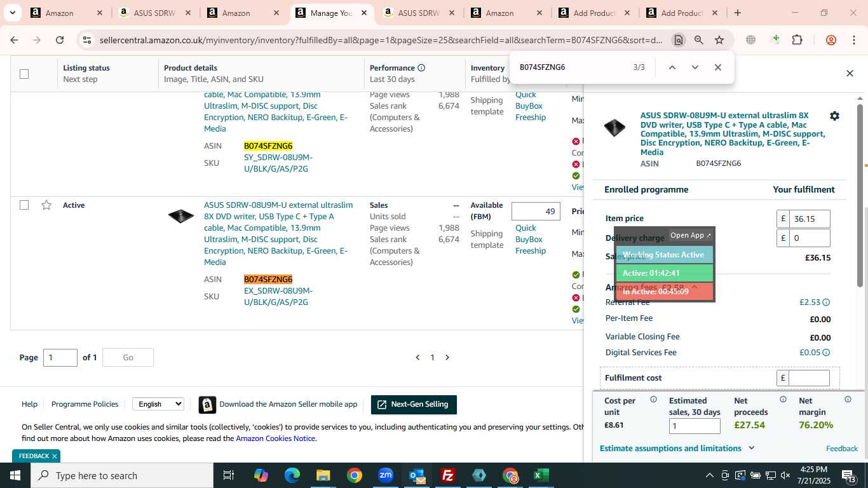Click info icon beside Net margin
Image resolution: width=868 pixels, height=488 pixels.
pyautogui.click(x=848, y=400)
